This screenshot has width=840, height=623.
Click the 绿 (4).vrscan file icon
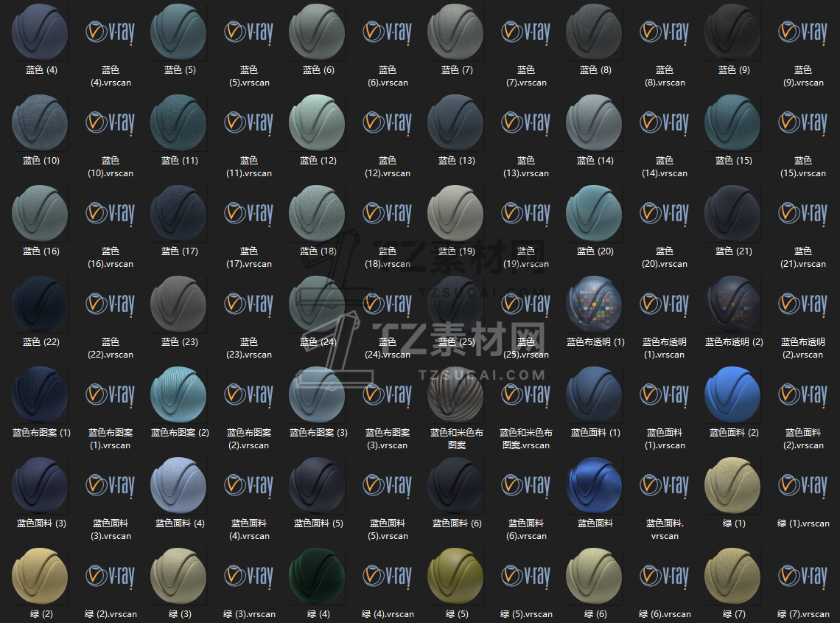click(x=388, y=576)
